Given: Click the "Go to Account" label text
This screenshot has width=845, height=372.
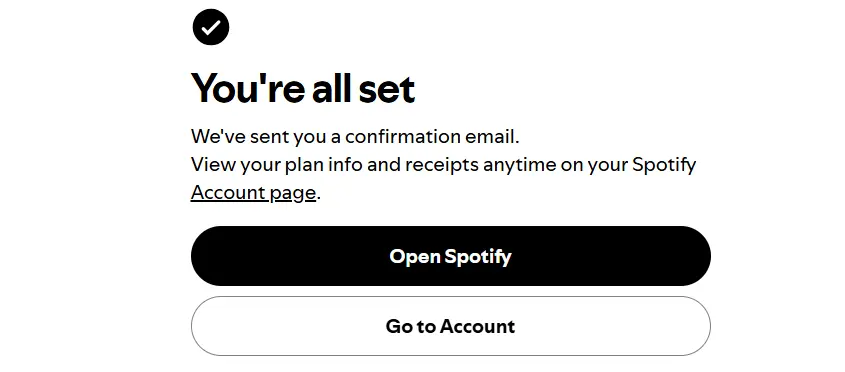Looking at the screenshot, I should 451,326.
